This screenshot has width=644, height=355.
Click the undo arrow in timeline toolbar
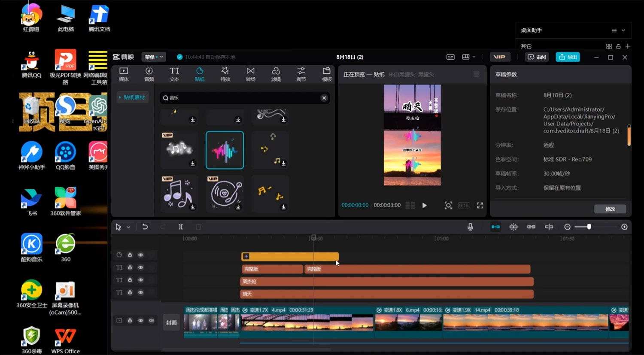[x=145, y=227]
